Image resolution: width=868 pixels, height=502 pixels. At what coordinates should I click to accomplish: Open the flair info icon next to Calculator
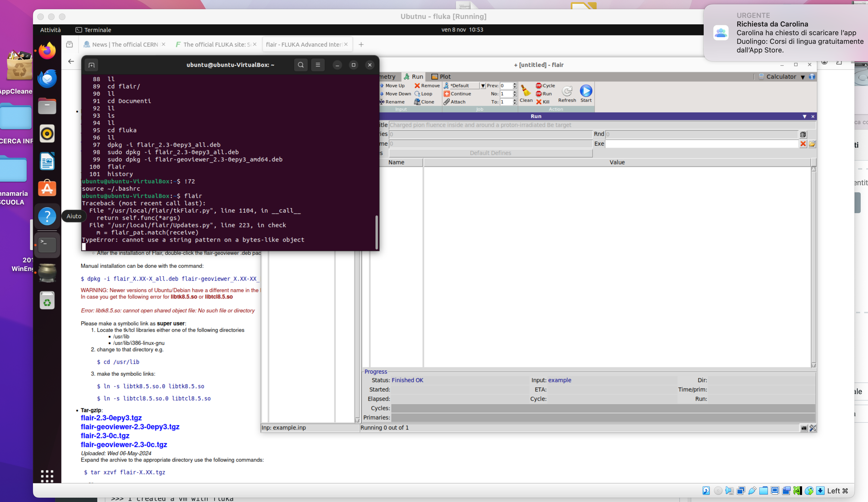pos(812,77)
